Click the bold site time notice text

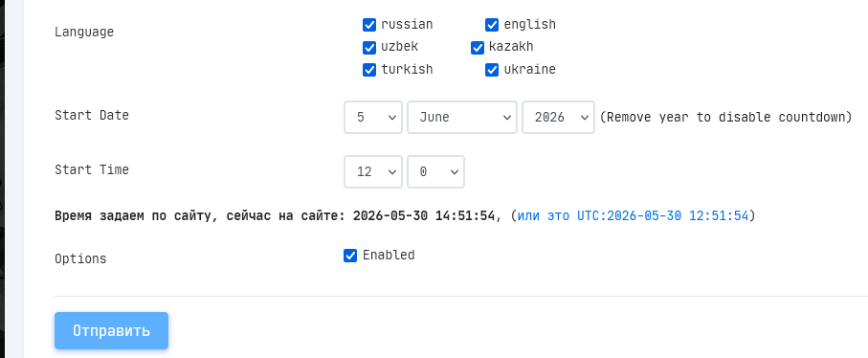pyautogui.click(x=275, y=215)
